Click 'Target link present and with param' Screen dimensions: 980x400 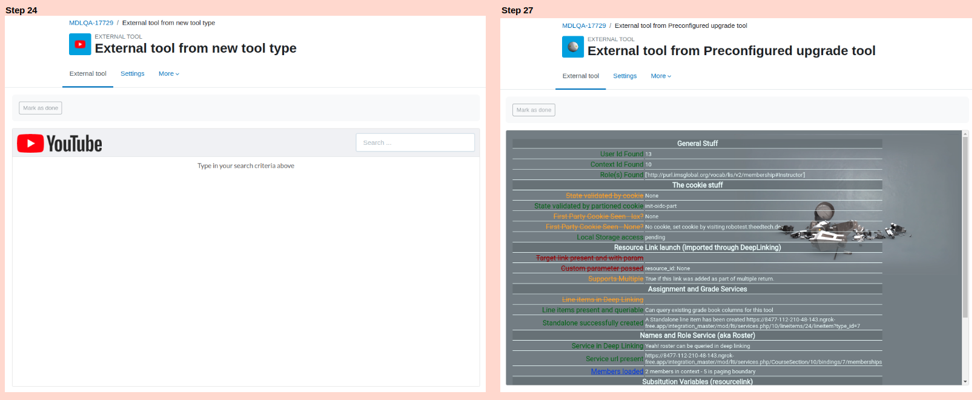click(x=589, y=258)
